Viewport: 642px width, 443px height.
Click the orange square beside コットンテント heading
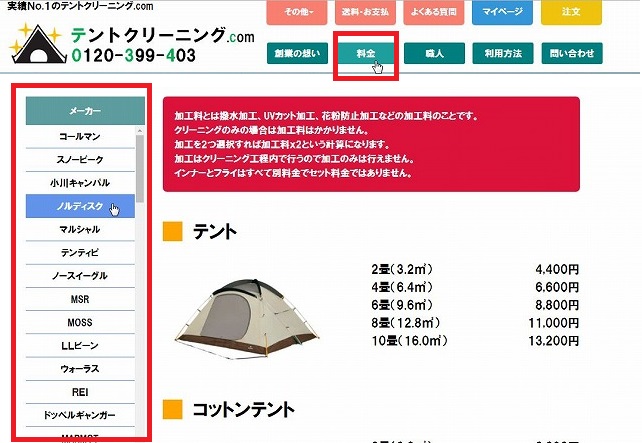pyautogui.click(x=173, y=409)
